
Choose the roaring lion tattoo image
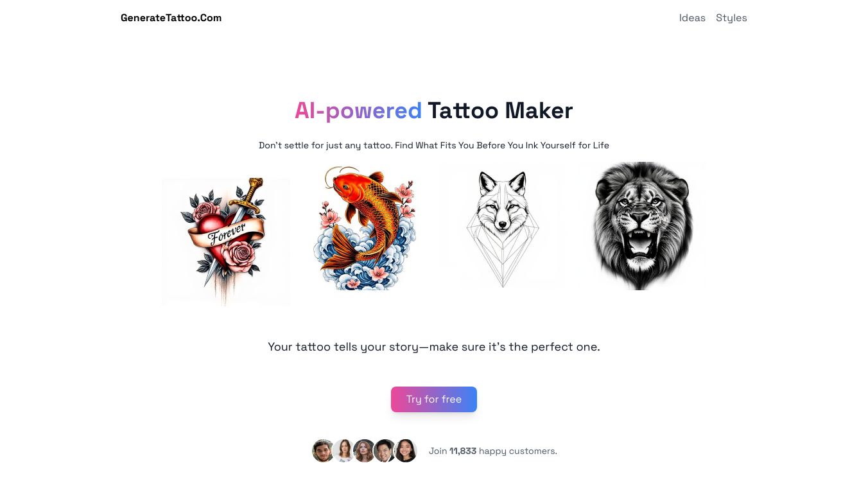coord(642,226)
